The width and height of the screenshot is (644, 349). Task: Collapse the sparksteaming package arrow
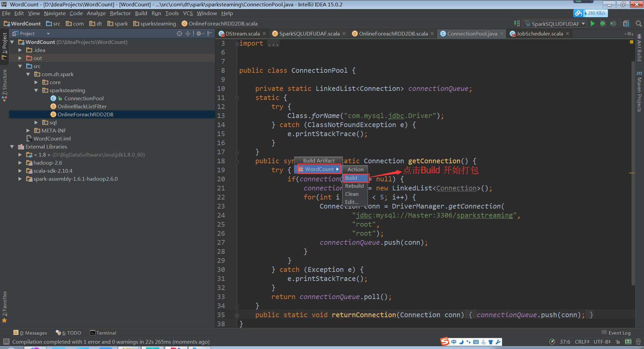[x=36, y=90]
